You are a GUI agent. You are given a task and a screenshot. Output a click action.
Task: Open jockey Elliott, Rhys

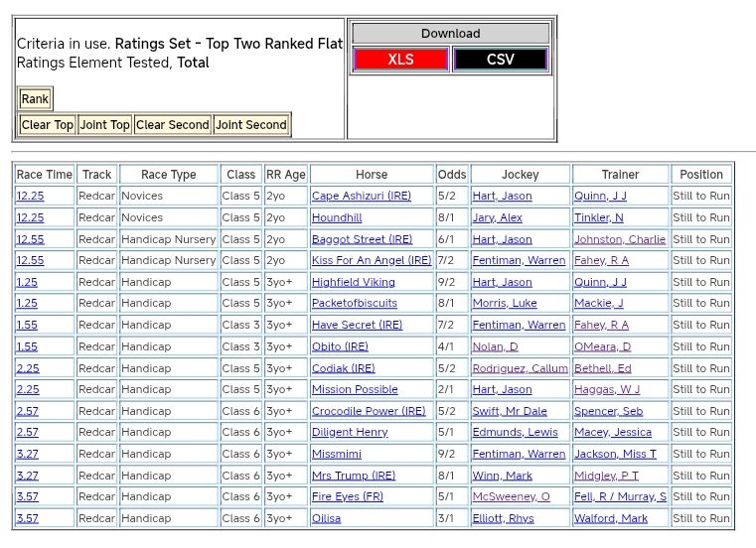tap(503, 518)
